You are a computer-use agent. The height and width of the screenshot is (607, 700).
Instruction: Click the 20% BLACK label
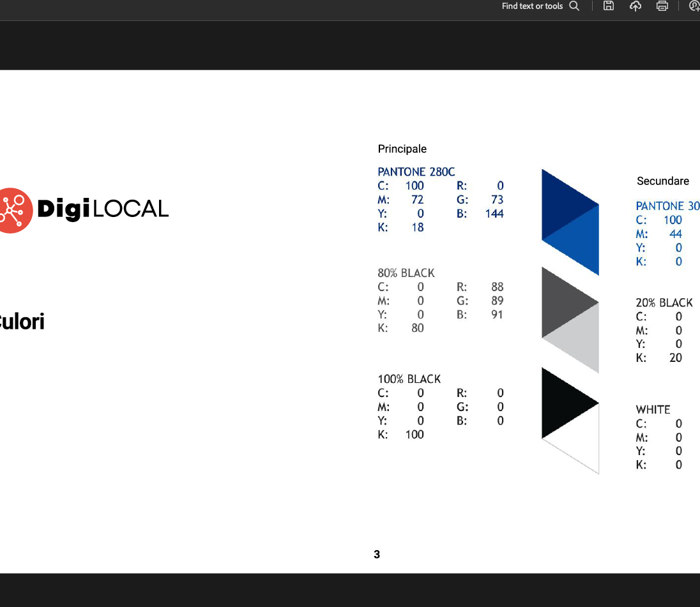tap(664, 303)
